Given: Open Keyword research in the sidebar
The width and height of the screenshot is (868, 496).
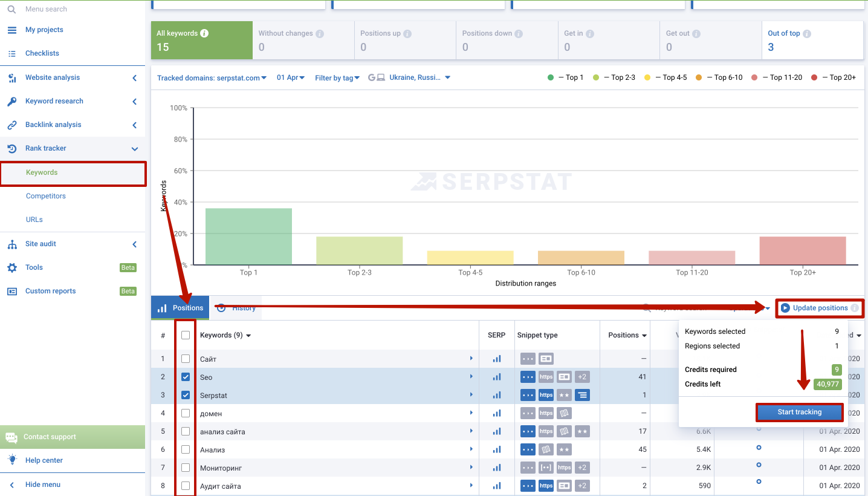Looking at the screenshot, I should [54, 101].
